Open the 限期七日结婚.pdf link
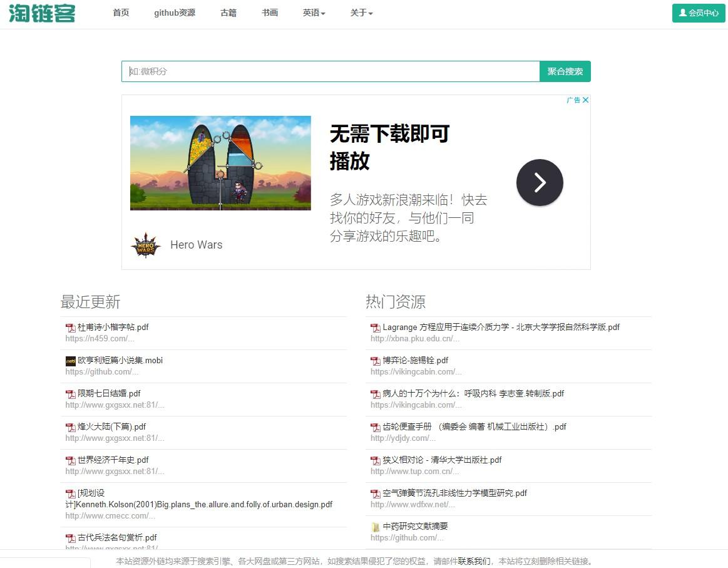The width and height of the screenshot is (728, 568). coord(109,394)
